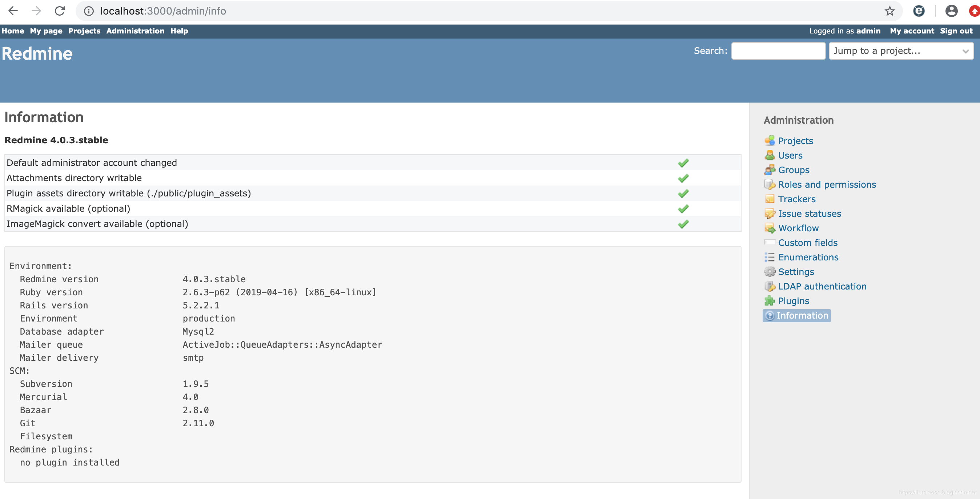Open the Groups administration link

(793, 170)
